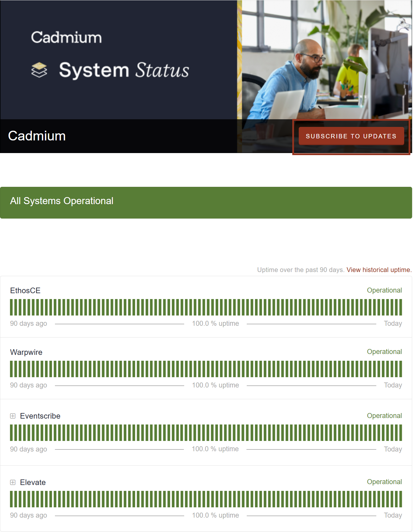The width and height of the screenshot is (413, 532).
Task: Click the Warpwire component name
Action: coord(26,352)
